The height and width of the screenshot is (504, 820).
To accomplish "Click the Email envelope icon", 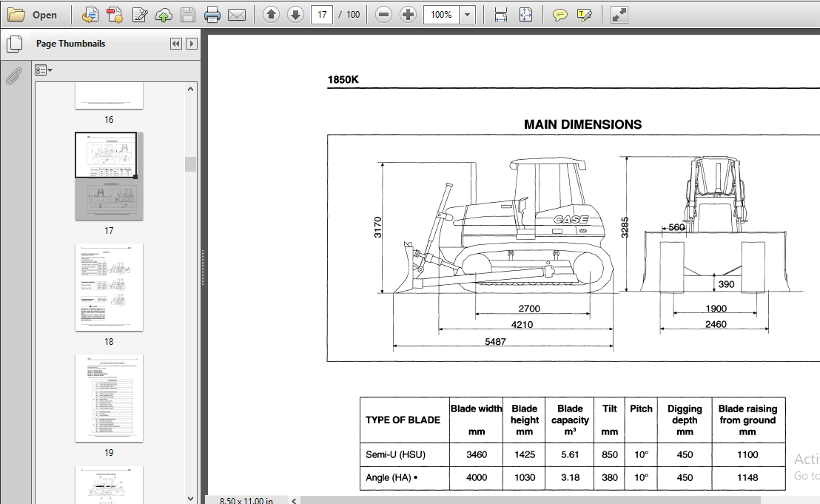I will [x=236, y=15].
